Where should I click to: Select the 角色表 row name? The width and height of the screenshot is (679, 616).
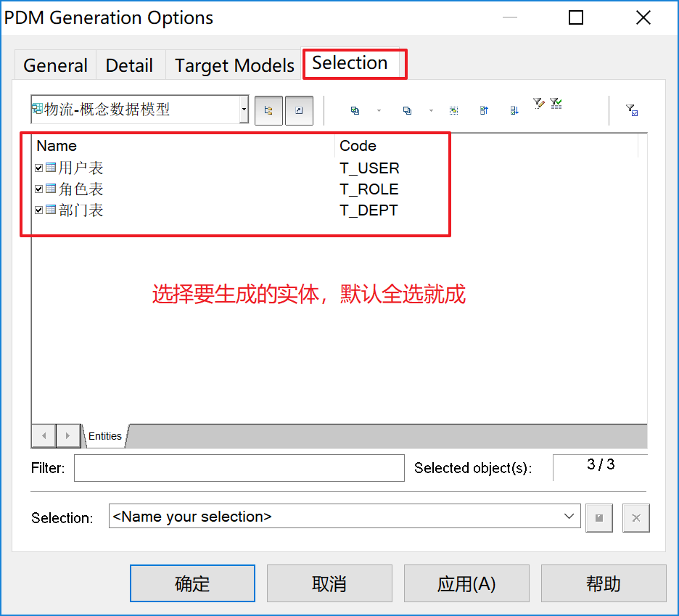[81, 189]
